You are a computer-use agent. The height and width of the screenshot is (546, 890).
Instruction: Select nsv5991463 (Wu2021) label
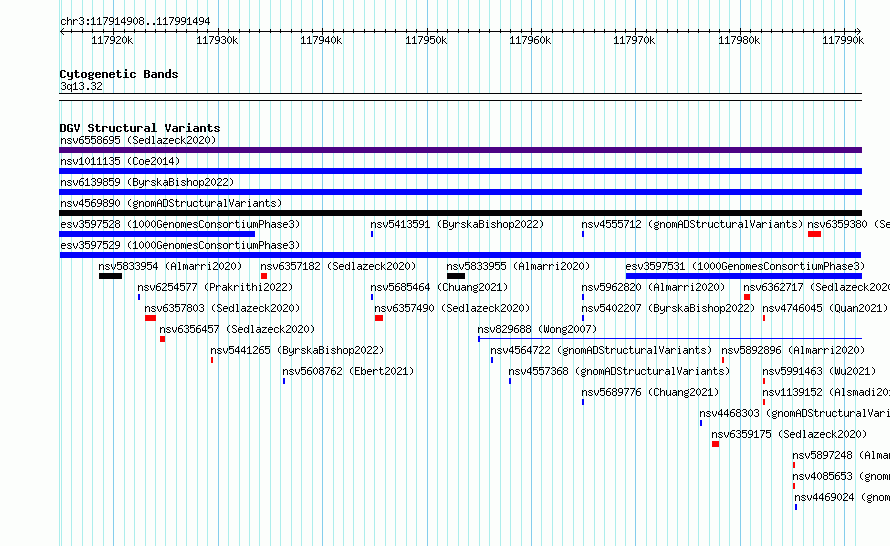pyautogui.click(x=819, y=371)
